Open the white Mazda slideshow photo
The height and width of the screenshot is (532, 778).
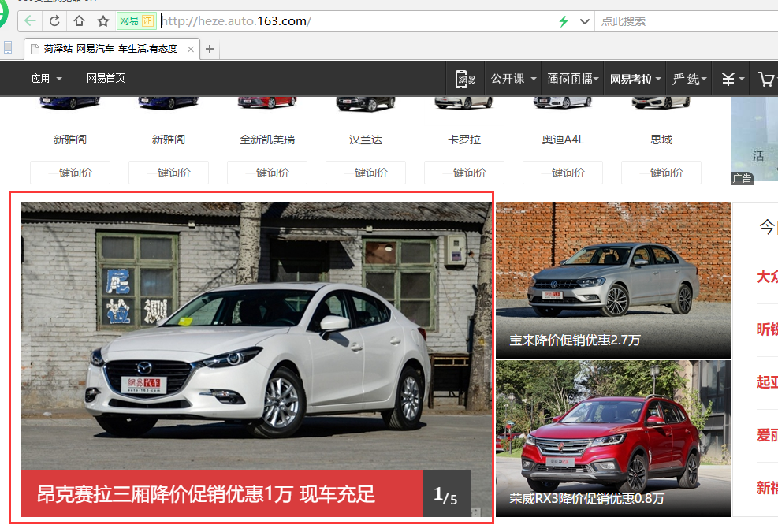(x=256, y=336)
